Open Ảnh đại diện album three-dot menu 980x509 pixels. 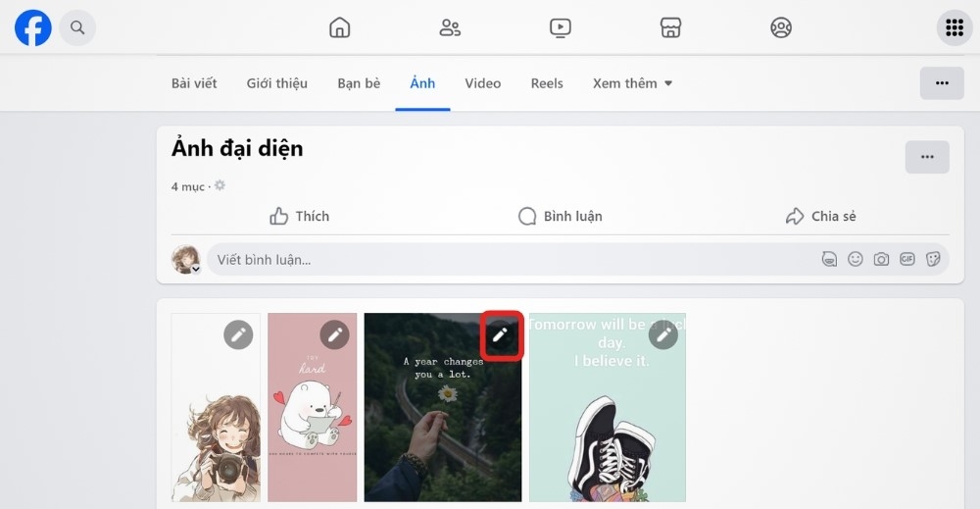(x=927, y=157)
